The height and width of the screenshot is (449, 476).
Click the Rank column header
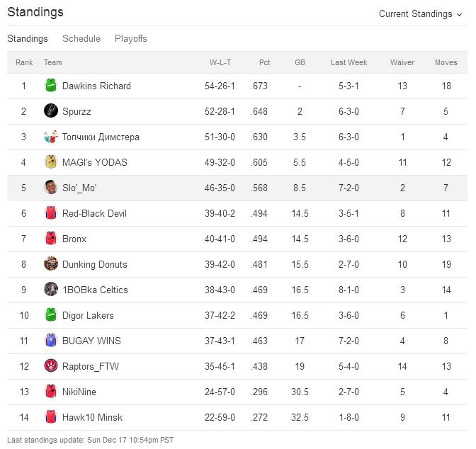(x=24, y=62)
